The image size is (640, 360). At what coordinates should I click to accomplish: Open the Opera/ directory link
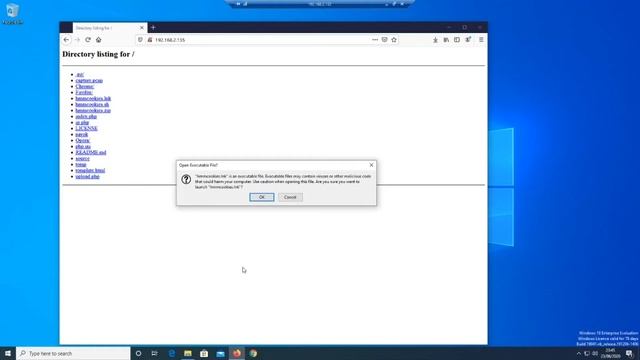82,140
